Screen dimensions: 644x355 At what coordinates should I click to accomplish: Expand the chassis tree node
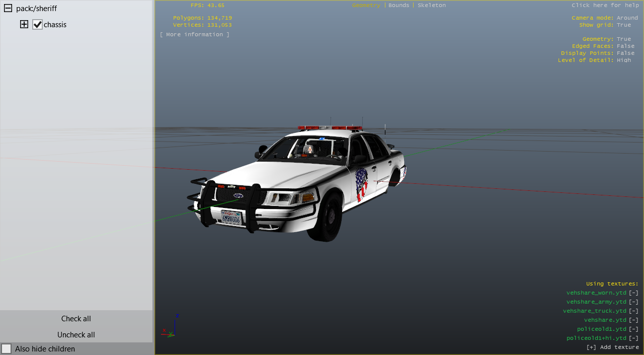coord(24,25)
